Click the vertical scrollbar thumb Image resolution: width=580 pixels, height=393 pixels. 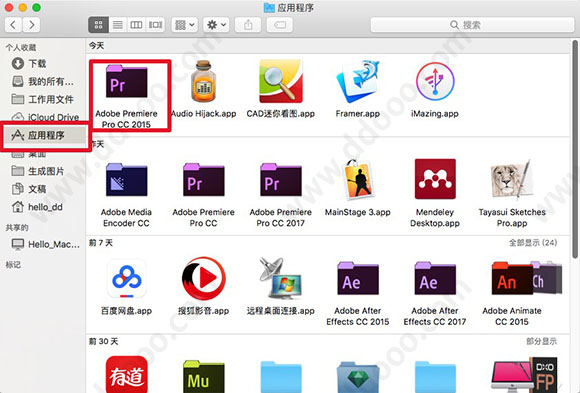[576, 148]
